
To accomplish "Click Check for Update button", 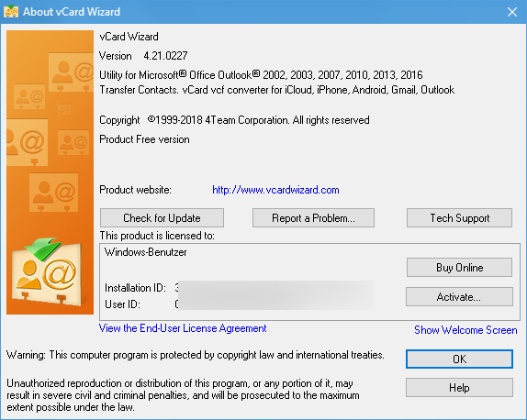I will pyautogui.click(x=162, y=218).
